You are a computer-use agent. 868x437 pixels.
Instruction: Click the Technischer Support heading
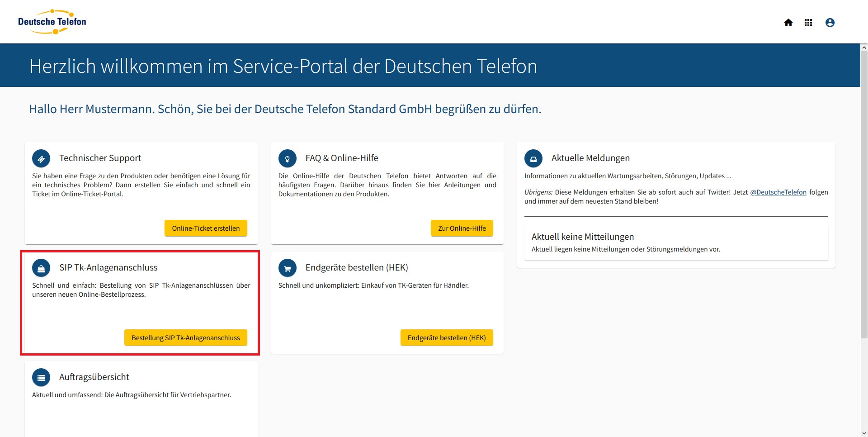tap(100, 158)
